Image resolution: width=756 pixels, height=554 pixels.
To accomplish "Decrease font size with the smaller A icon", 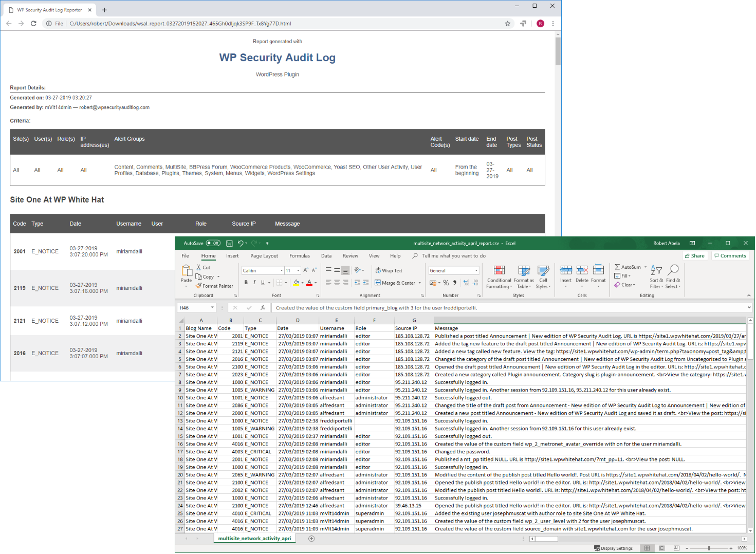I will [x=315, y=270].
